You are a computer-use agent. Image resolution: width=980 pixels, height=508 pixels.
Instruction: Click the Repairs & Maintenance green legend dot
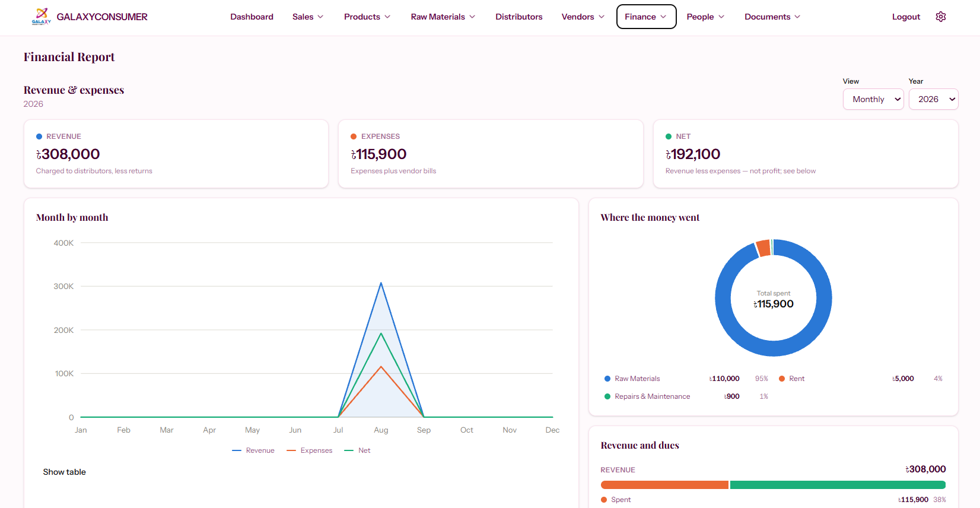pyautogui.click(x=607, y=396)
